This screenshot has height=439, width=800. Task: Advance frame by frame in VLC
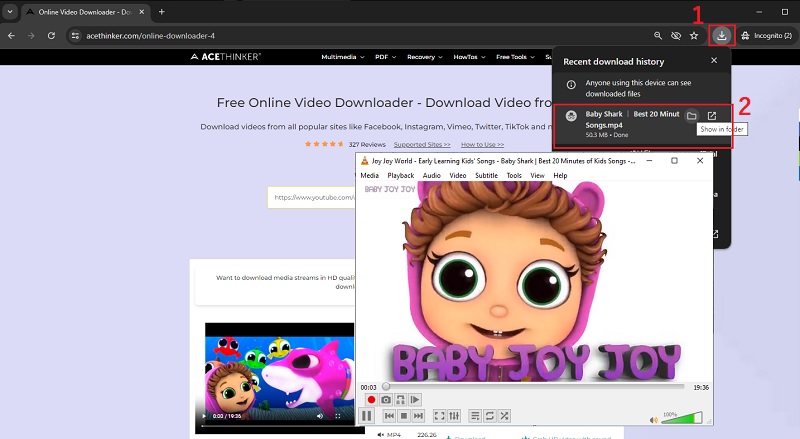[x=415, y=400]
